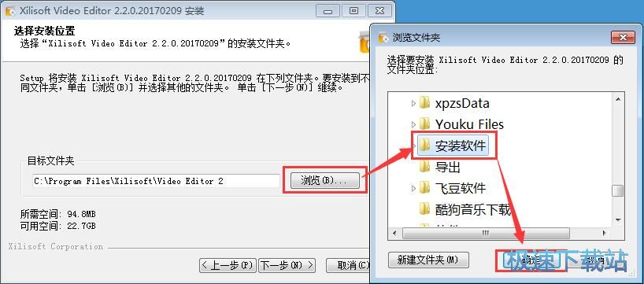Expand the 飞豆软件 tree node
This screenshot has height=284, width=644.
pos(413,188)
